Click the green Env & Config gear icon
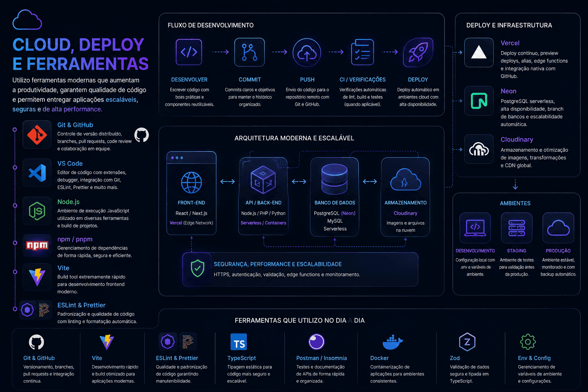This screenshot has height=392, width=588. point(528,342)
